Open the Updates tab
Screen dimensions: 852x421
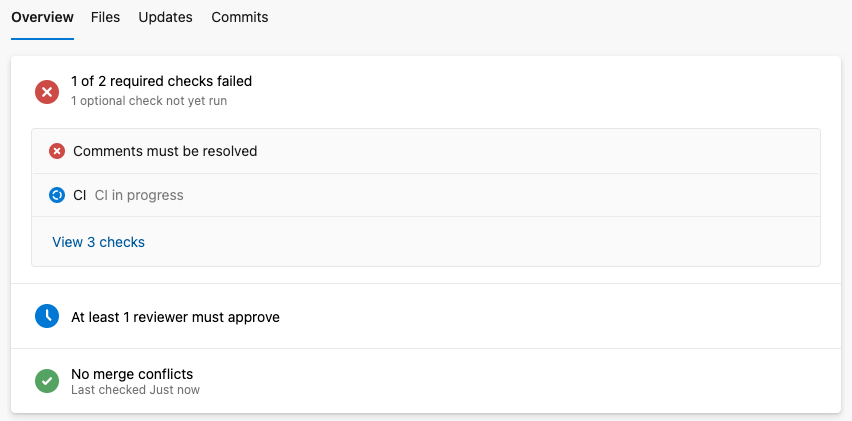tap(165, 17)
